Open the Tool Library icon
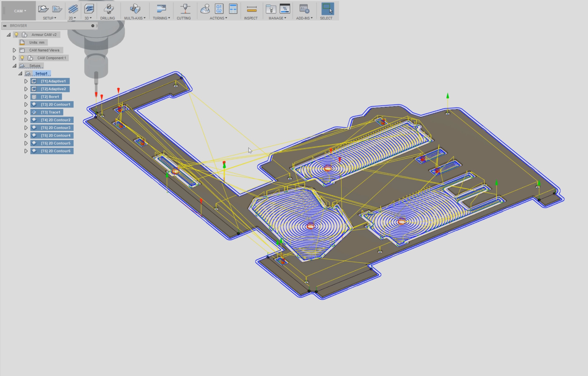The width and height of the screenshot is (588, 376). tap(270, 9)
